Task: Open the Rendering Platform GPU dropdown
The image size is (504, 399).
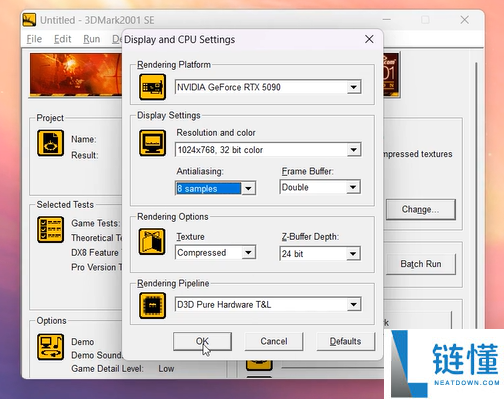Action: [x=354, y=87]
